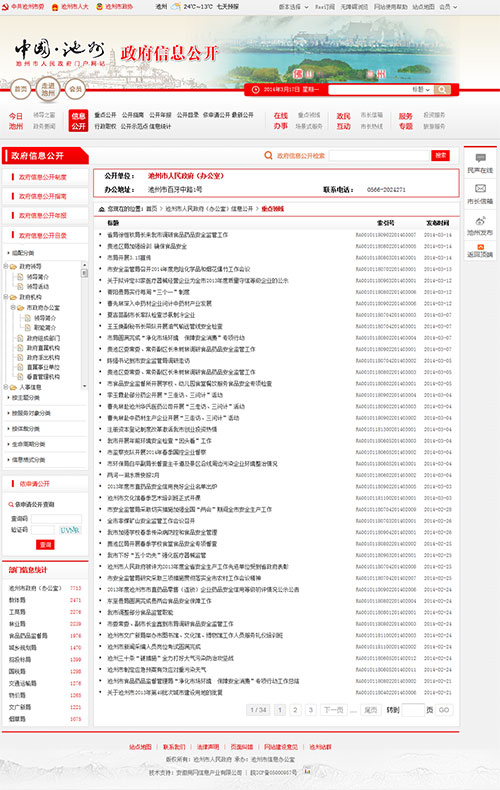Screen dimensions: 500x790
Task: Click the clock icon beside the date
Action: (x=255, y=89)
